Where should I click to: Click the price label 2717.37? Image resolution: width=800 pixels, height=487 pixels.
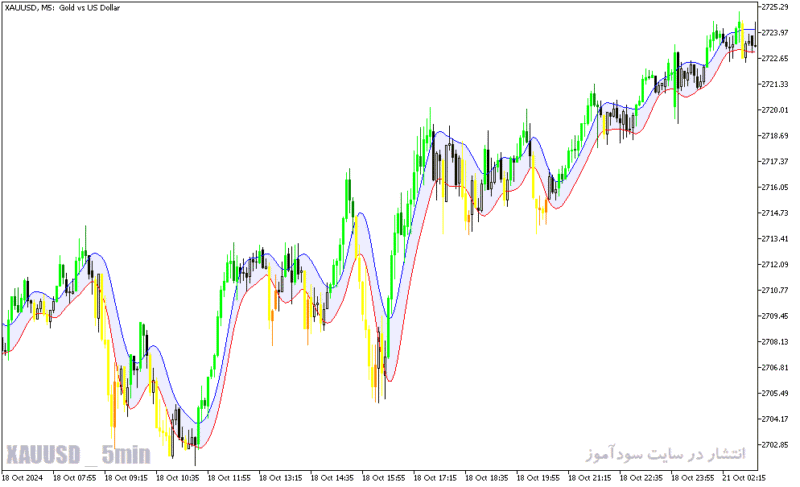(774, 161)
